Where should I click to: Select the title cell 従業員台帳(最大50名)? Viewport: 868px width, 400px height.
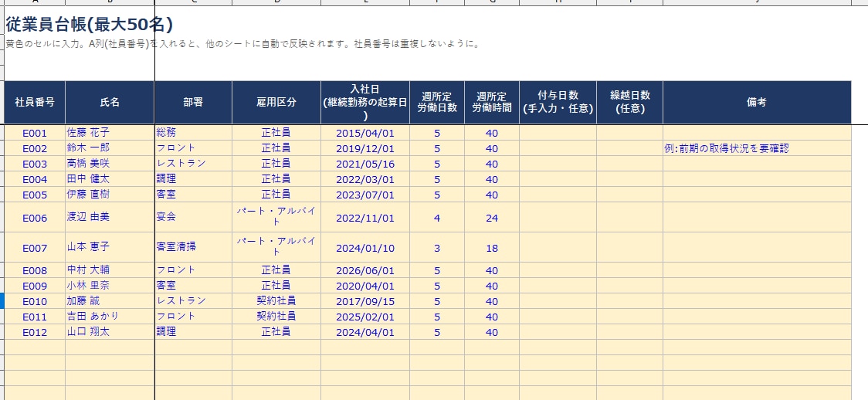tap(89, 25)
